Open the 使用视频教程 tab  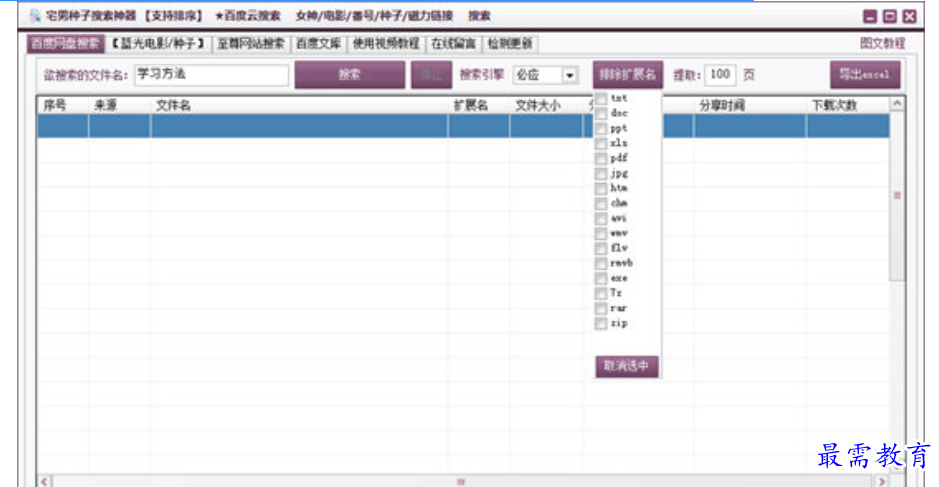(386, 44)
